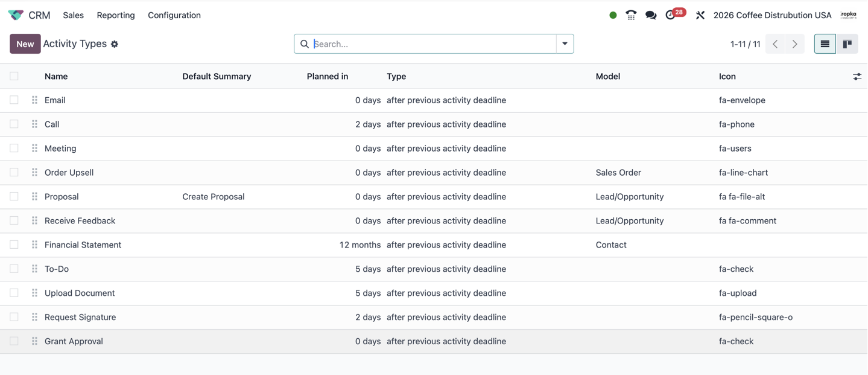Click drag handle of Request Signature row
The width and height of the screenshot is (868, 375).
pyautogui.click(x=34, y=318)
